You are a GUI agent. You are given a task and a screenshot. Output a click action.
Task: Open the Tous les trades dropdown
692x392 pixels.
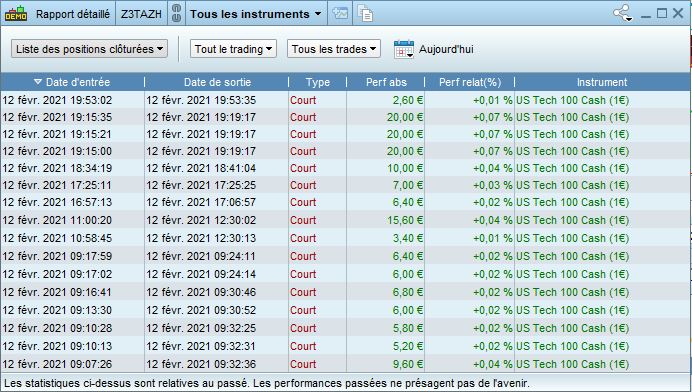(x=334, y=49)
